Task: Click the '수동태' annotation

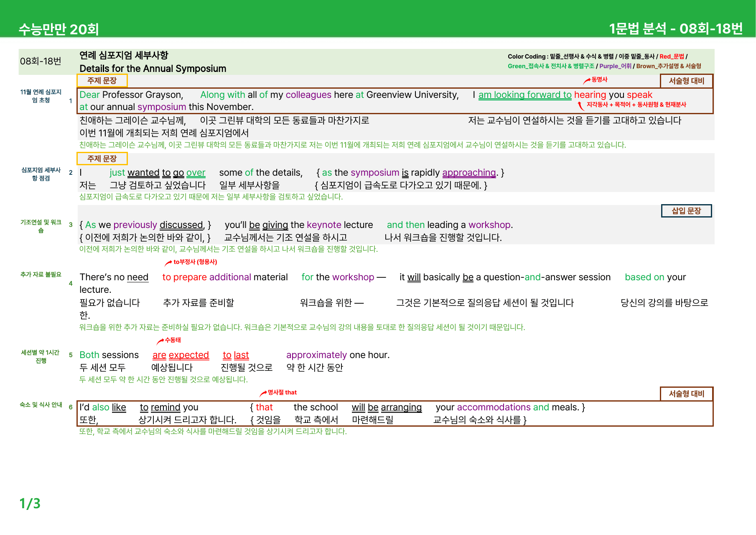Action: tap(173, 340)
